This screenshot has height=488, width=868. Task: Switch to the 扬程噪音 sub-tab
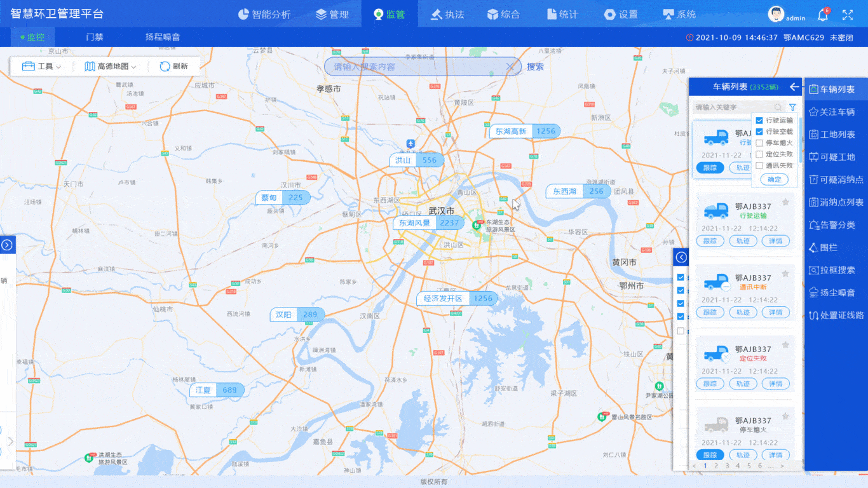(163, 37)
